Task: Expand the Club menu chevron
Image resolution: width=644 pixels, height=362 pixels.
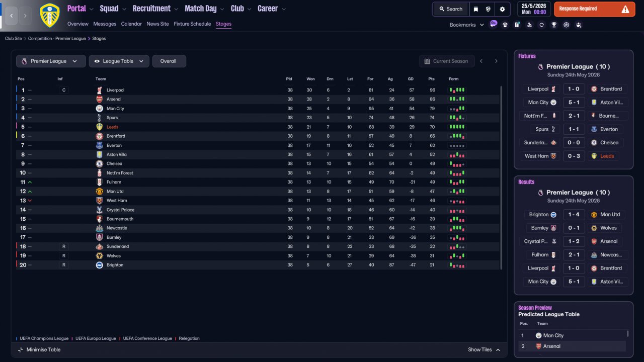Action: pos(249,9)
